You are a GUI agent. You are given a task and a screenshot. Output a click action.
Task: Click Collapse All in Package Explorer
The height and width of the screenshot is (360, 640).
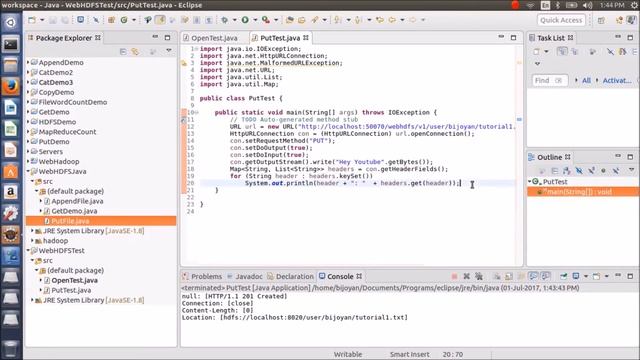coord(123,51)
